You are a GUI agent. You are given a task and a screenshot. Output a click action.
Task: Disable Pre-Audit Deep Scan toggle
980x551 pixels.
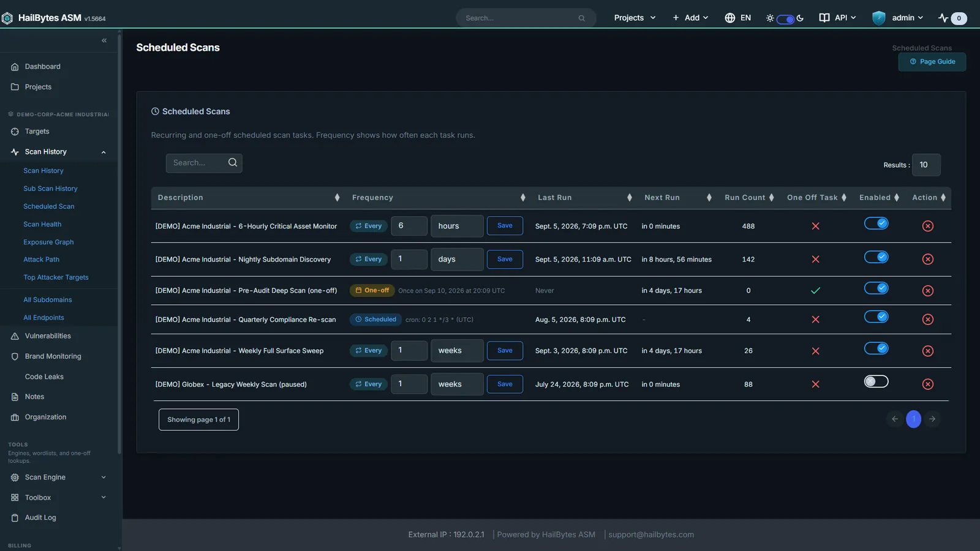[x=876, y=288]
